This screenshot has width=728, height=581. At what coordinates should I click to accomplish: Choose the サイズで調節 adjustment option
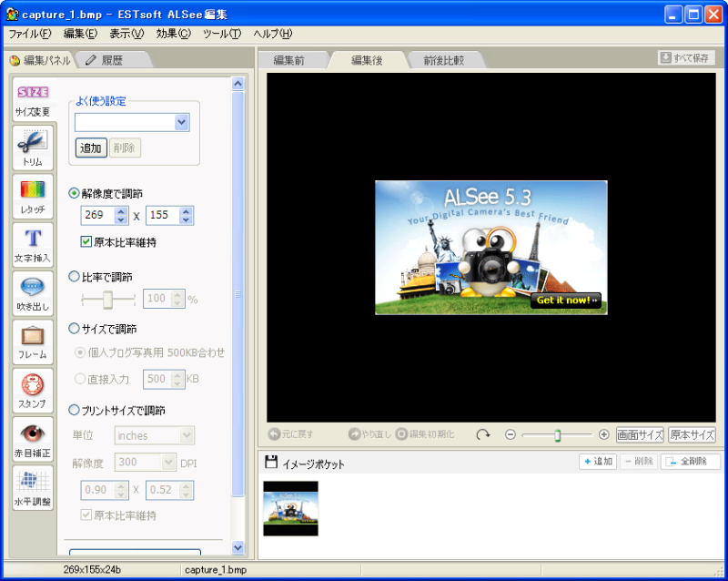click(x=75, y=331)
